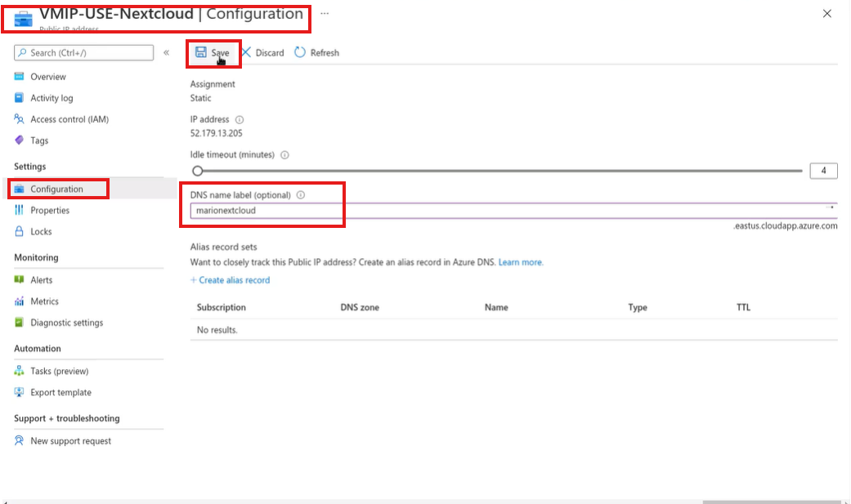This screenshot has height=504, width=851.
Task: Click the Save button label
Action: pos(221,52)
